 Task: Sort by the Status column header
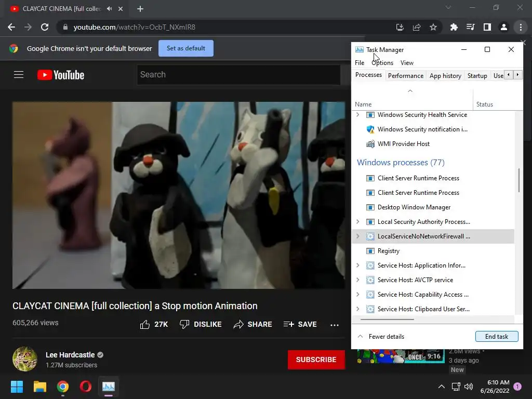(498, 100)
